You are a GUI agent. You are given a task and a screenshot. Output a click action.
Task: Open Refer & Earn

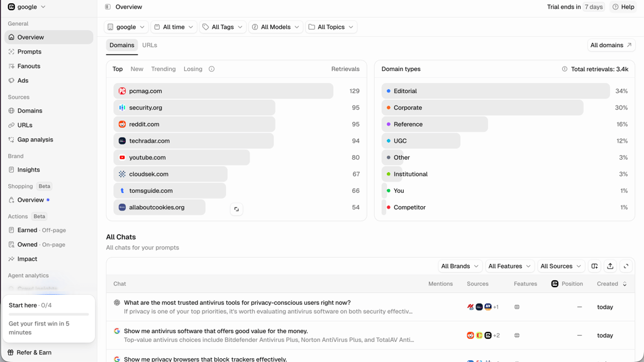[30, 353]
